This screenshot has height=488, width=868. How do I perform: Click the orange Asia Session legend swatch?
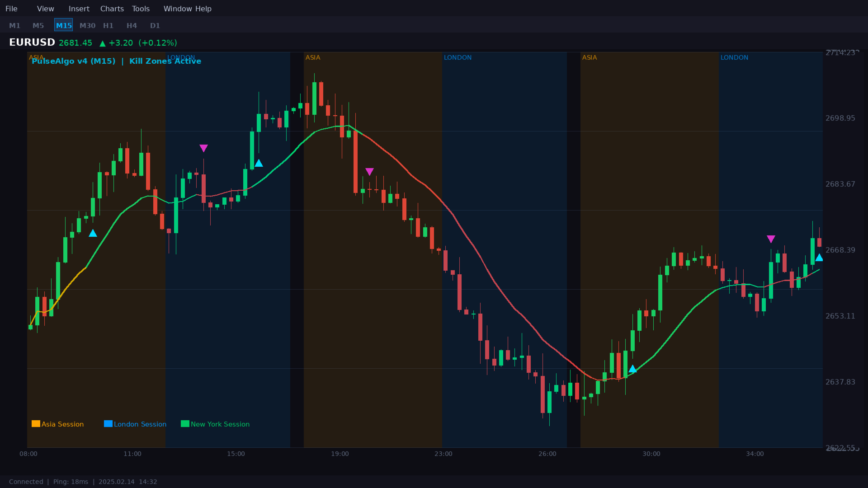click(x=36, y=424)
